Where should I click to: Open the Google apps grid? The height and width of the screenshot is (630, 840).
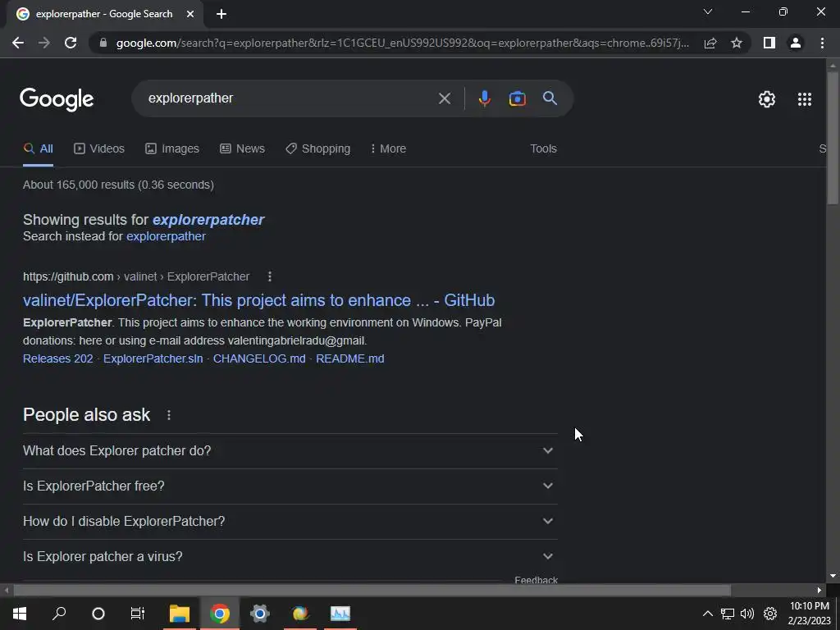[805, 99]
